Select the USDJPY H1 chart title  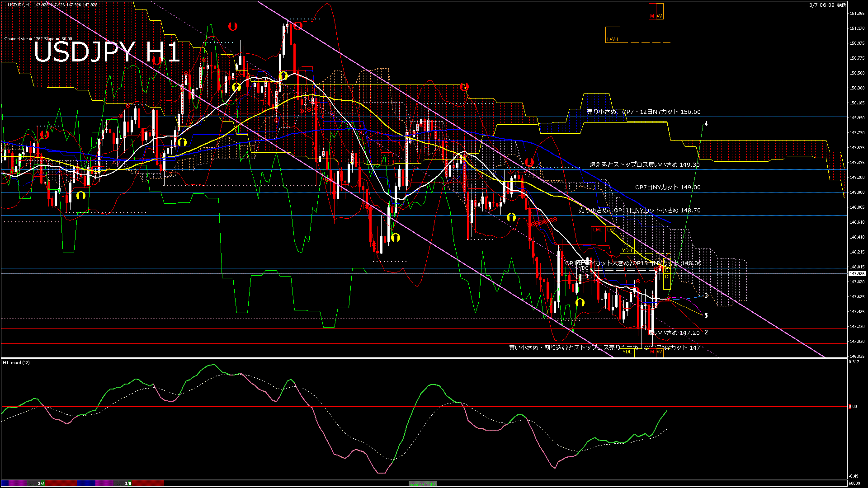(x=107, y=52)
